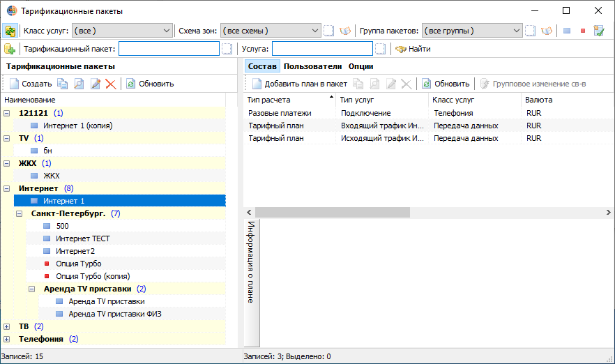Select the Разовые платежи row
The image size is (615, 364).
pos(429,113)
